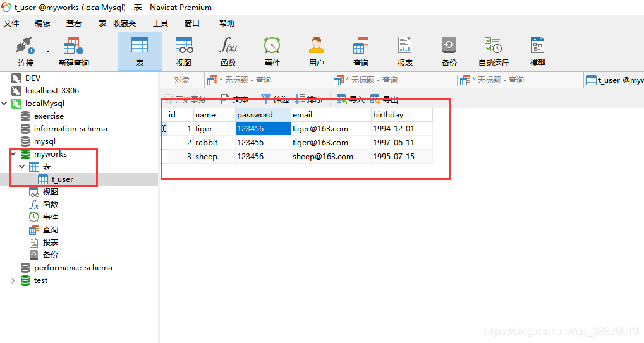Select the 表 table toolbar button

click(x=140, y=52)
